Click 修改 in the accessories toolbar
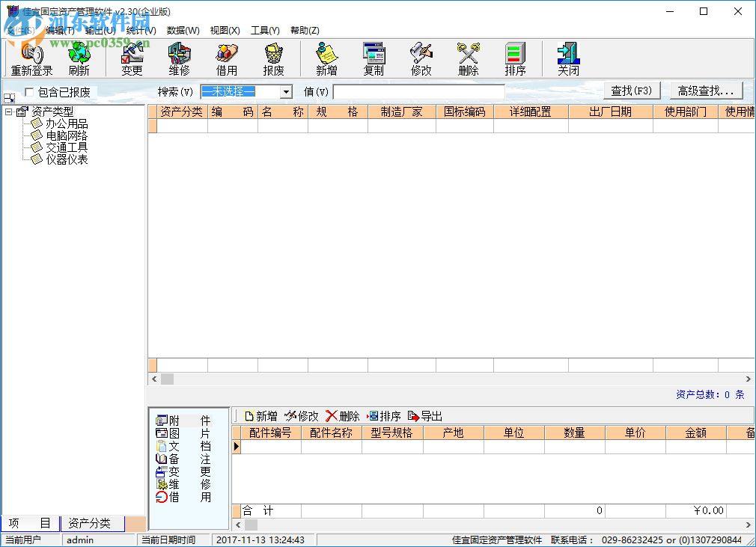The width and height of the screenshot is (756, 547). (x=302, y=416)
